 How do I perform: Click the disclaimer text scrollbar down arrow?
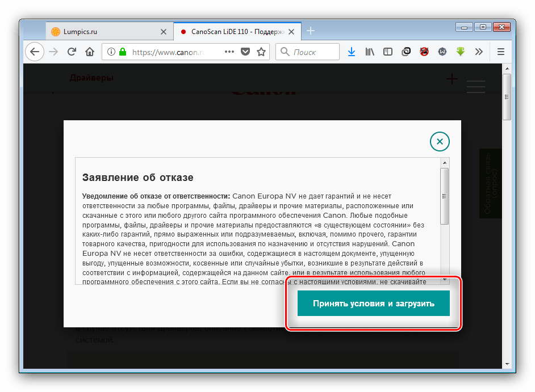pyautogui.click(x=444, y=279)
